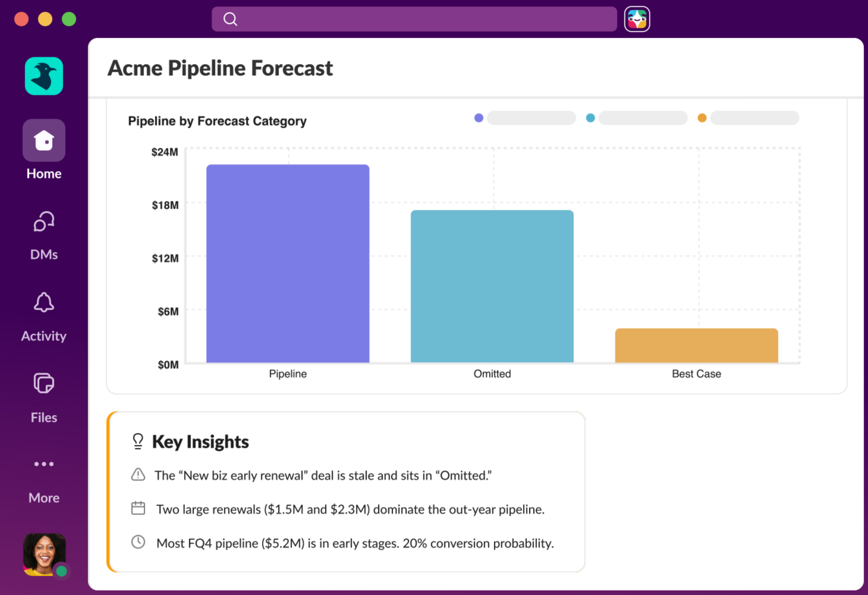Open the More options ellipsis
868x595 pixels.
(x=44, y=464)
